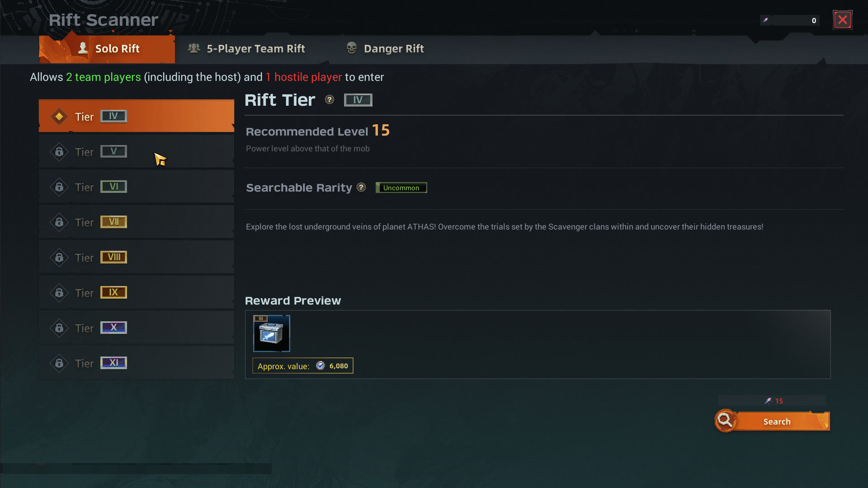Choose Tier X from the tier list
The image size is (868, 488).
(x=137, y=328)
